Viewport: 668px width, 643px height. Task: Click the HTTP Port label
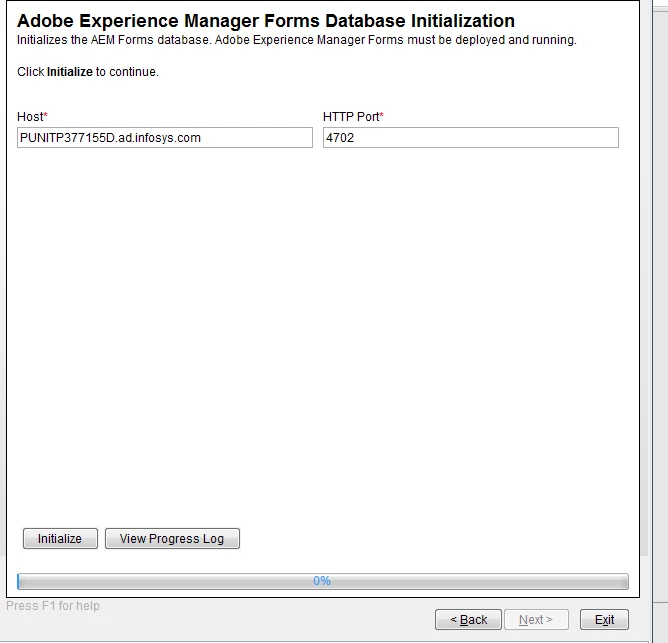pyautogui.click(x=353, y=117)
